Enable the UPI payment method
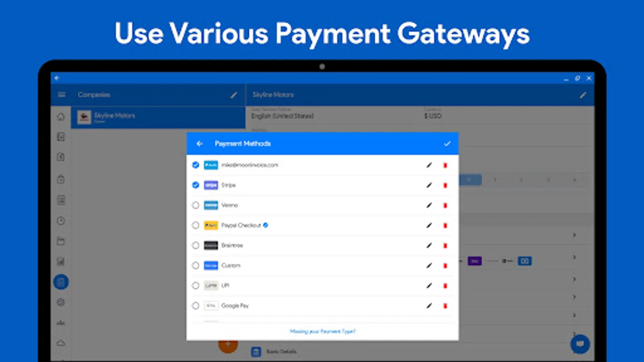 tap(196, 286)
